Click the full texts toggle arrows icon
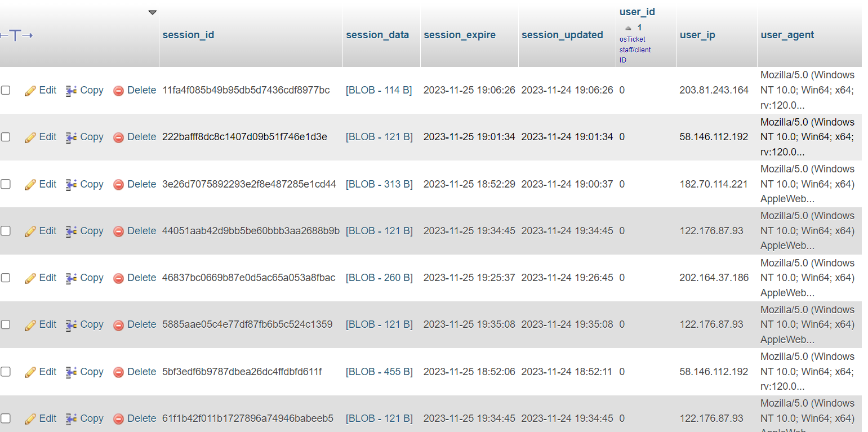 [16, 35]
